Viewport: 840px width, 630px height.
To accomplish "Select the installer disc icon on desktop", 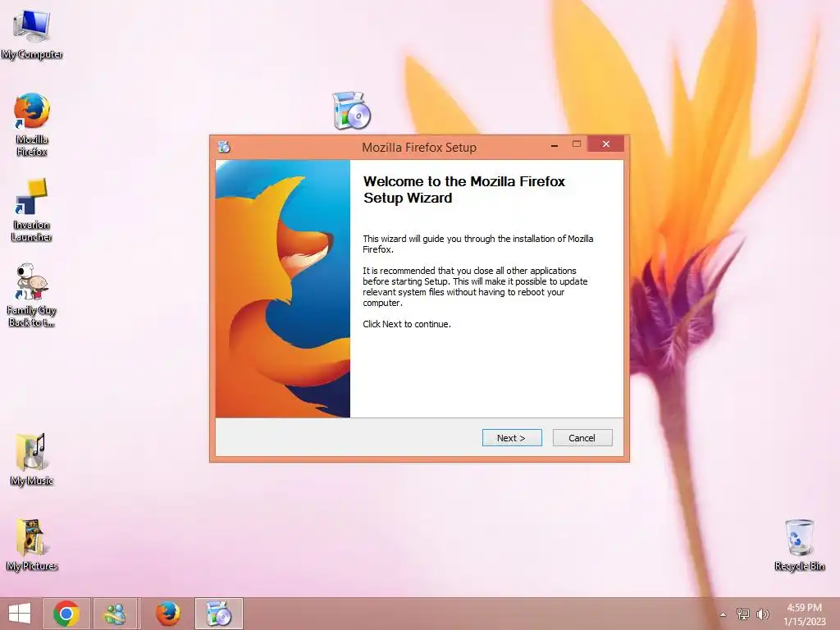I will (x=351, y=111).
